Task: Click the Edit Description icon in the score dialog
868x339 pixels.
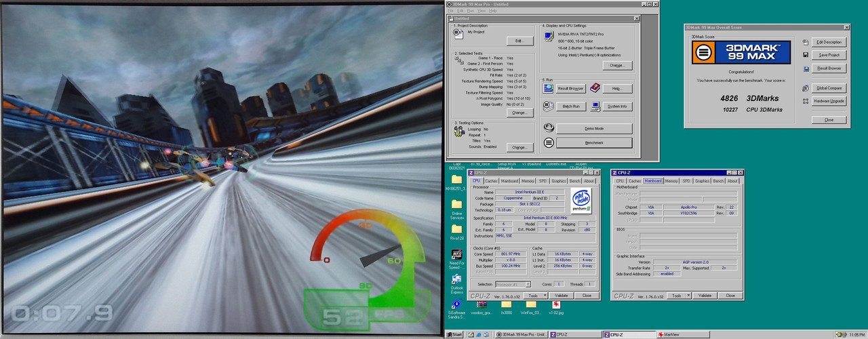Action: click(805, 42)
